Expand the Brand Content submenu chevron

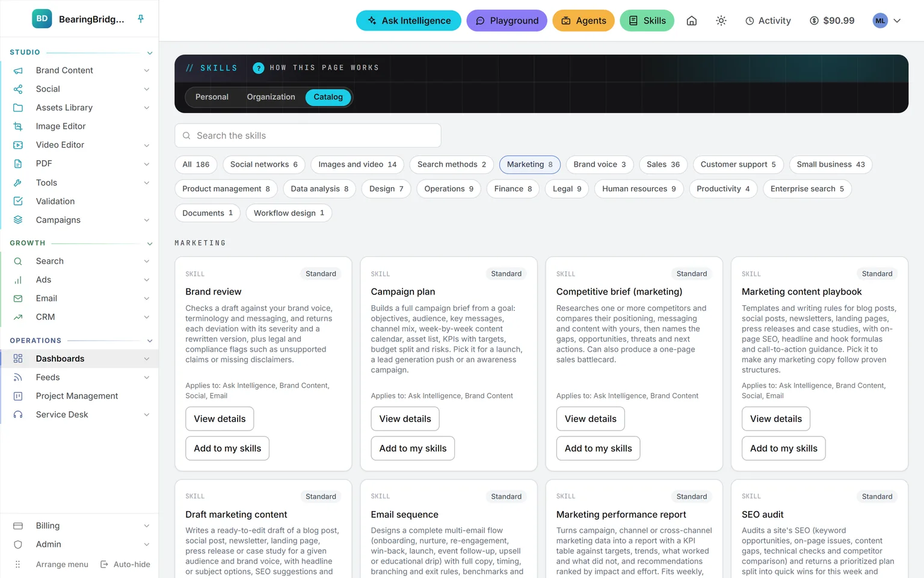coord(147,70)
